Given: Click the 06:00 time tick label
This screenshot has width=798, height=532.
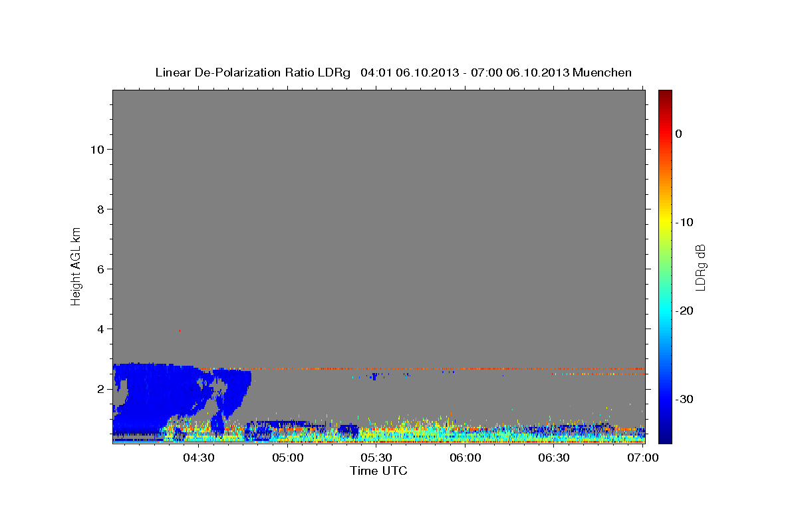Looking at the screenshot, I should (465, 458).
